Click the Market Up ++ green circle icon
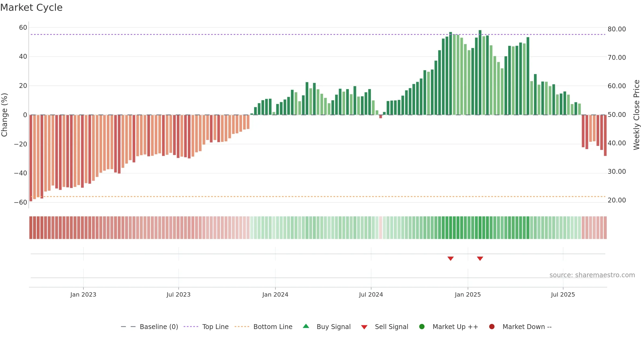 click(422, 327)
